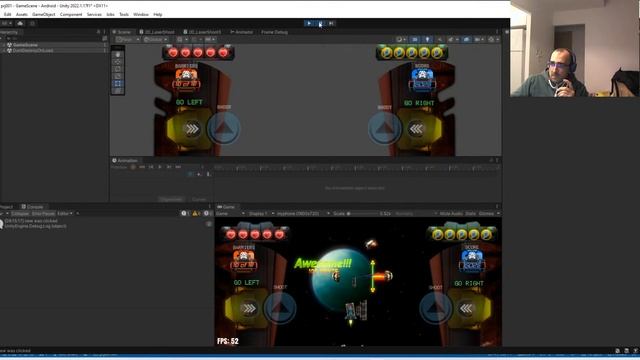Image resolution: width=640 pixels, height=360 pixels.
Task: Click the cloud icon in the top toolbar
Action: [20, 23]
